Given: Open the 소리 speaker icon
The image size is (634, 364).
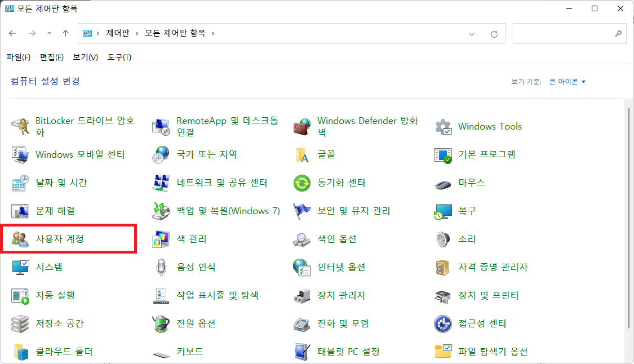Looking at the screenshot, I should pyautogui.click(x=443, y=239).
